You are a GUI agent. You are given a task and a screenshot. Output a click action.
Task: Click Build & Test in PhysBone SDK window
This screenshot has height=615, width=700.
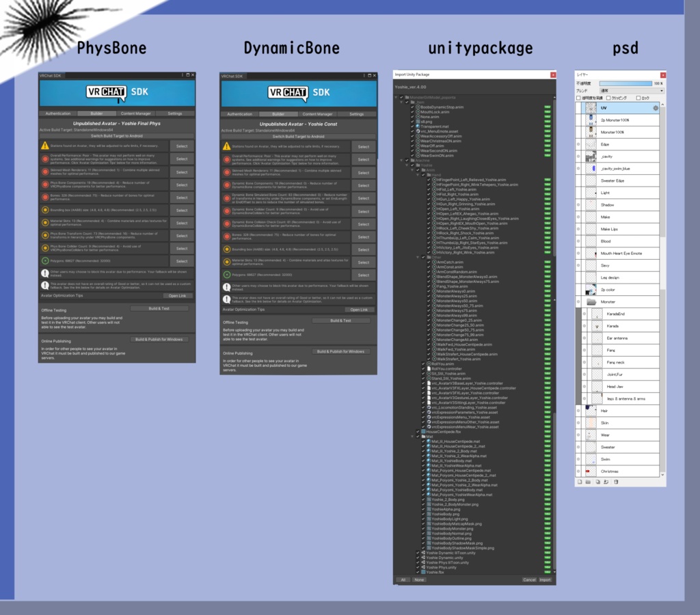(159, 308)
